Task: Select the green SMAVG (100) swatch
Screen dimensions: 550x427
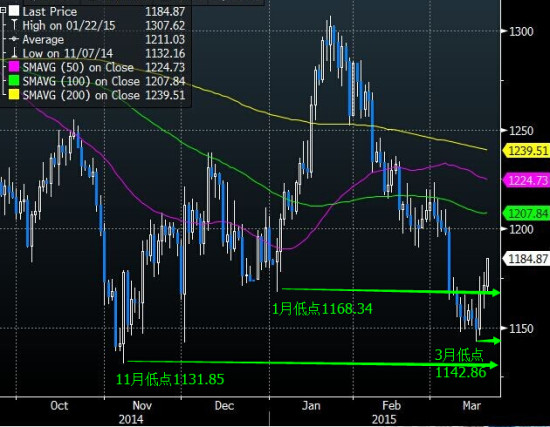Action: click(14, 81)
